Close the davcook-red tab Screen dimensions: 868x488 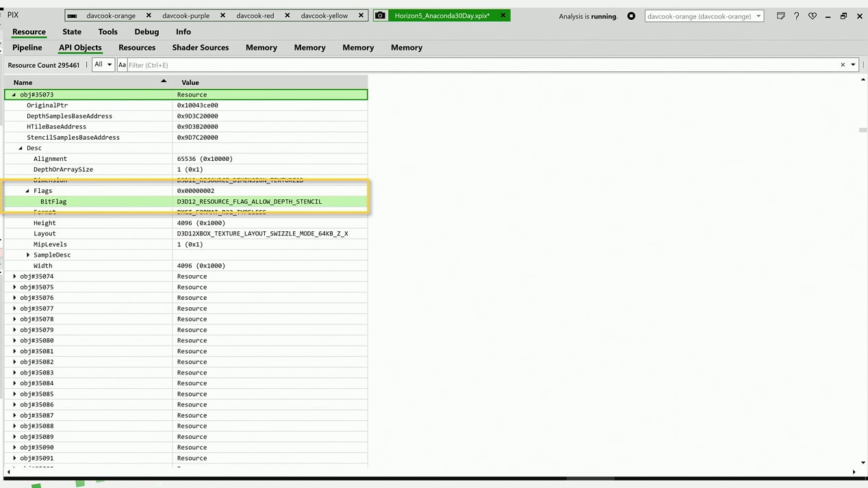click(287, 15)
